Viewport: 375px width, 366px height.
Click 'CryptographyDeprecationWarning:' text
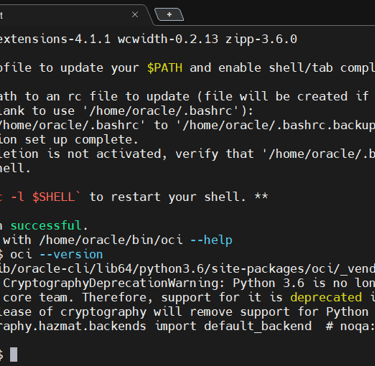(x=114, y=283)
